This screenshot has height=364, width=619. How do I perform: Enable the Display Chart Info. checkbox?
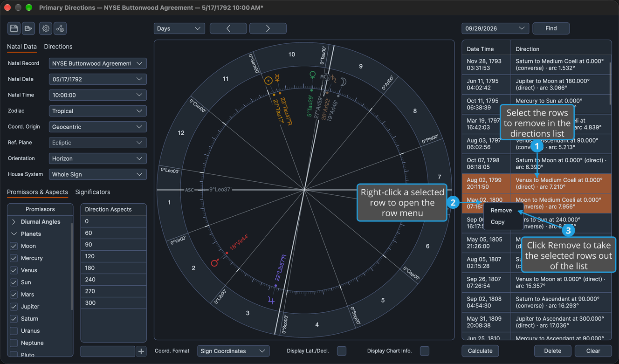click(425, 351)
